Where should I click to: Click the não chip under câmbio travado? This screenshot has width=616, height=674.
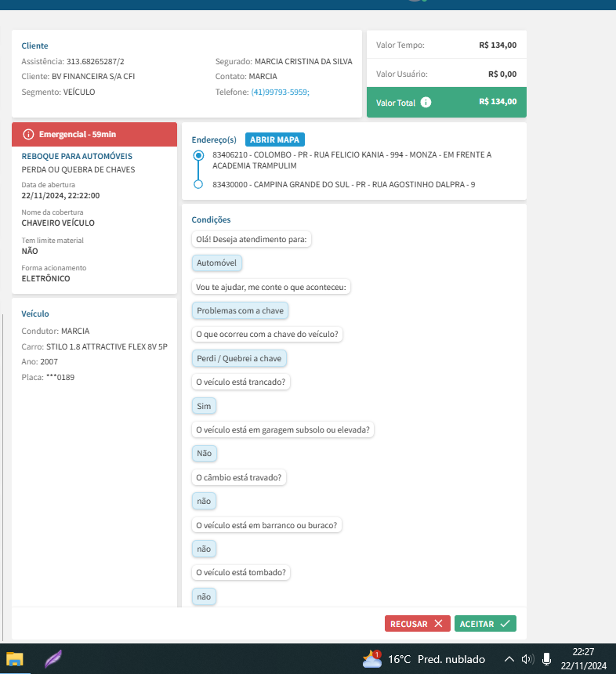point(204,501)
